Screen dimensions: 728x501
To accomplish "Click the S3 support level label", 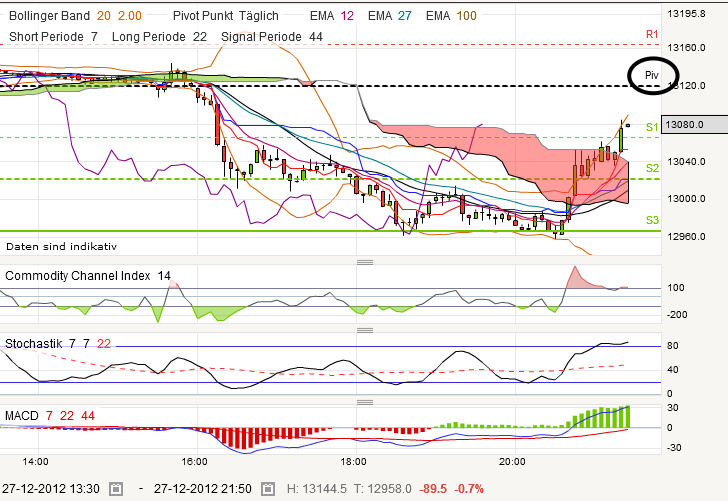I will pos(652,220).
